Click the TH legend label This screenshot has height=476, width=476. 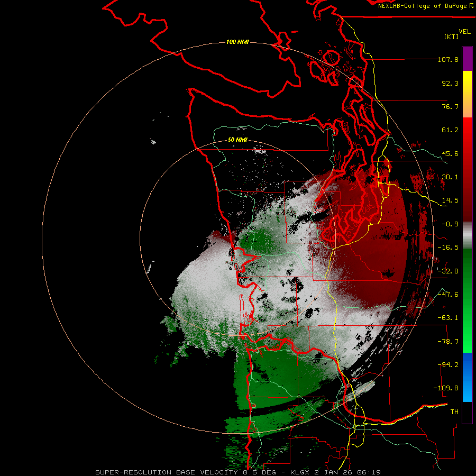point(454,412)
